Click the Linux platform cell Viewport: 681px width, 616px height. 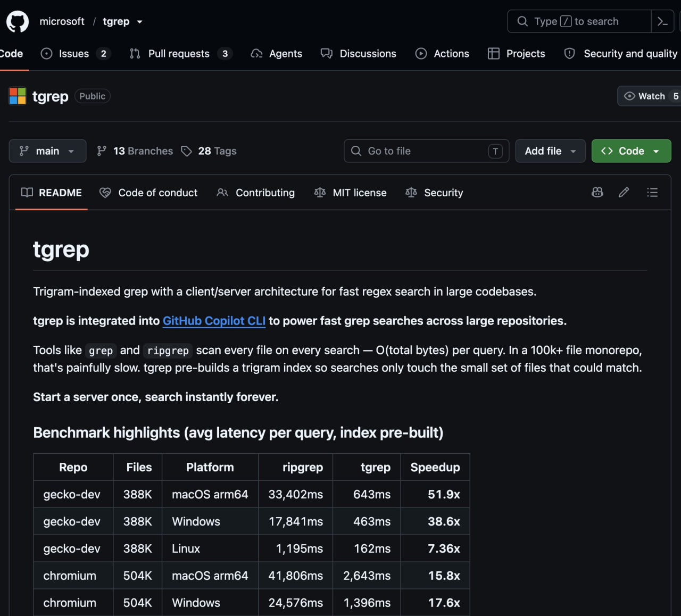coord(210,548)
